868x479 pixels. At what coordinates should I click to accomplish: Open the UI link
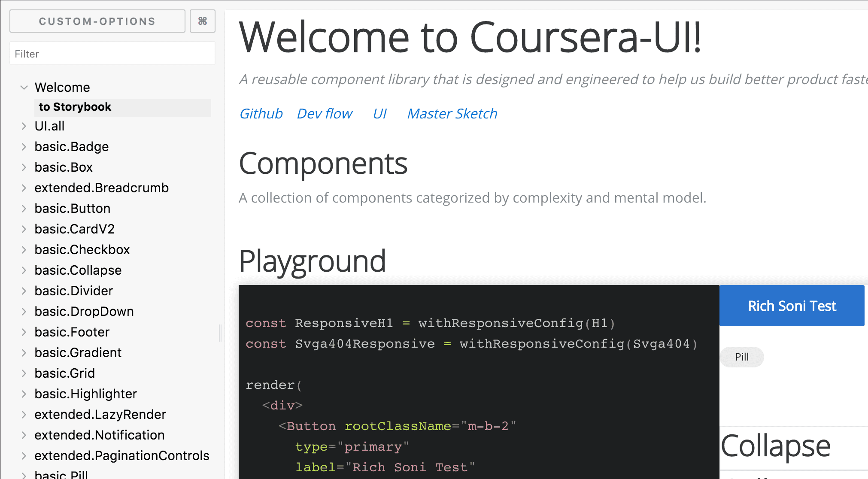[x=380, y=114]
